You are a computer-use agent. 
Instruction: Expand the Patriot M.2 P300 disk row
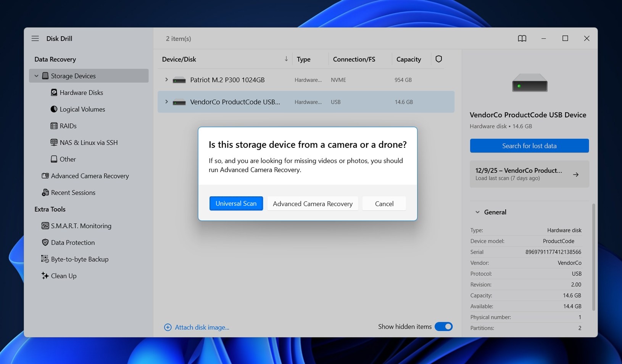tap(166, 80)
